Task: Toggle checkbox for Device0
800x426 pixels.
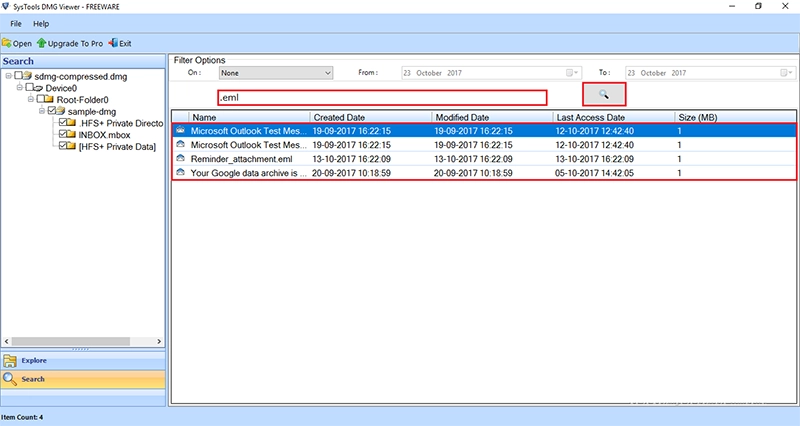Action: pyautogui.click(x=29, y=88)
